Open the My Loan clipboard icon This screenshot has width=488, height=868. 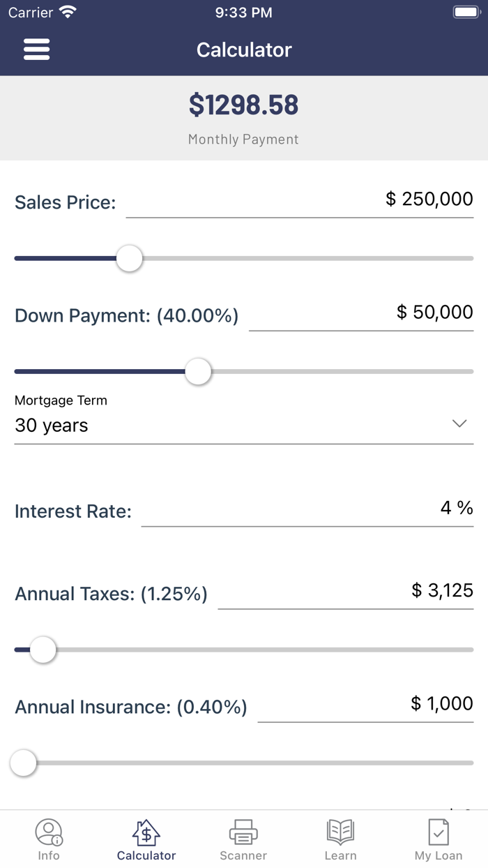coord(438,831)
